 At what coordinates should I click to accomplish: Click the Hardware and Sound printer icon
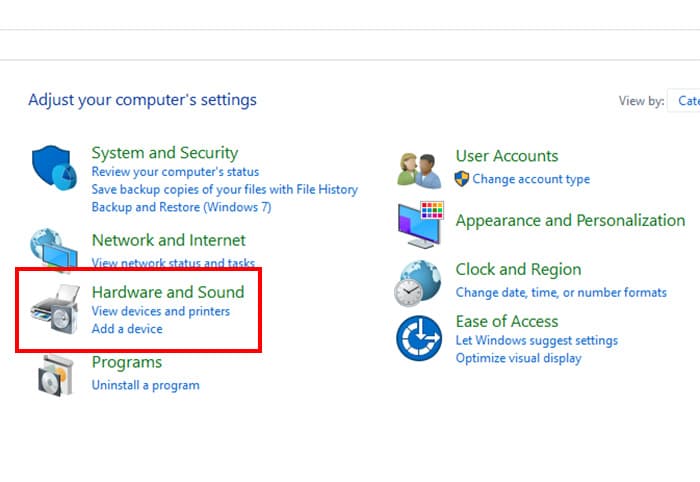tap(55, 309)
